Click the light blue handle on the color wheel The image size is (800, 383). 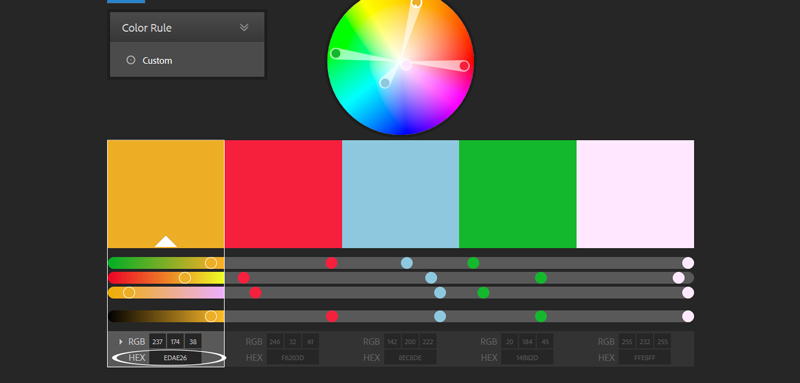point(385,83)
